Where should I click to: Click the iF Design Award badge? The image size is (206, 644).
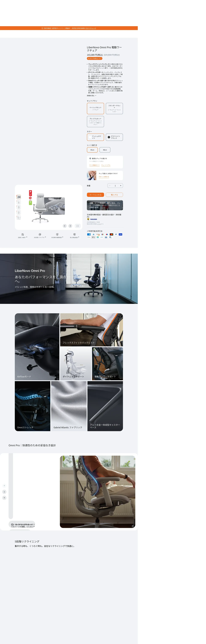coord(30,193)
